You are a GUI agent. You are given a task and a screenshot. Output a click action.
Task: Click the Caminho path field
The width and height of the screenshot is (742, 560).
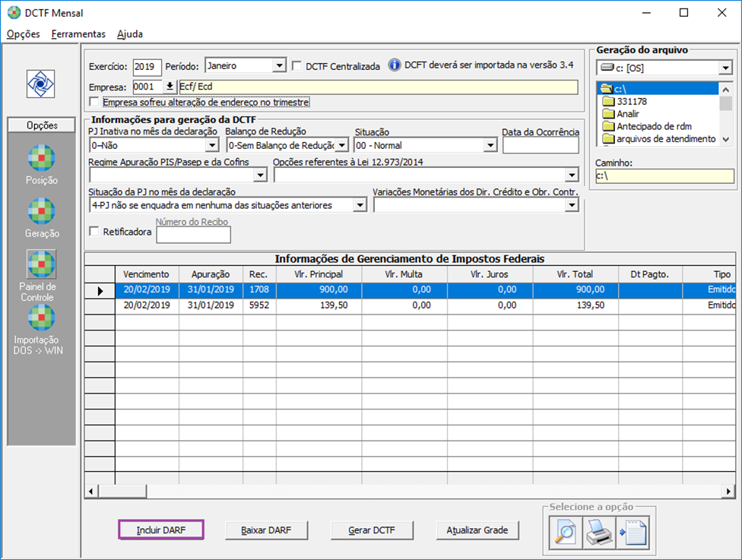(x=664, y=176)
